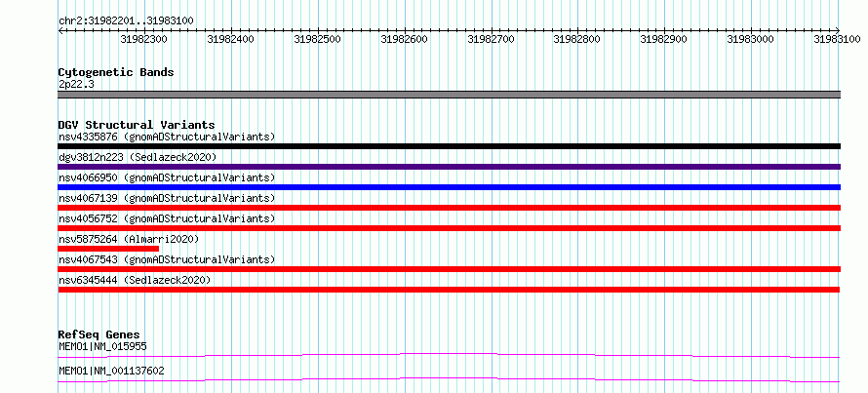The height and width of the screenshot is (393, 868).
Task: Select the magenta MEMO1|NM_015955 transcript line
Action: (449, 355)
